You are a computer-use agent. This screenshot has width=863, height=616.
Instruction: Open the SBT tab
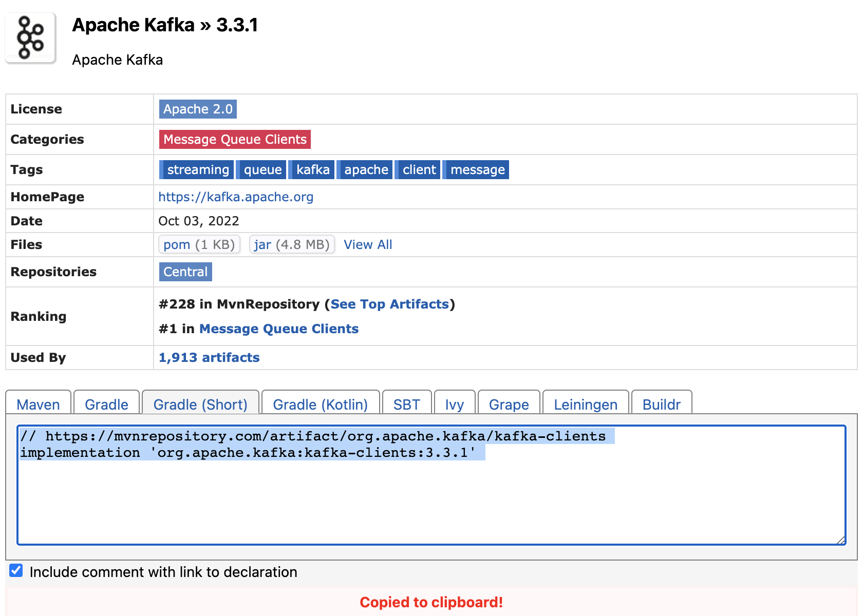coord(407,405)
